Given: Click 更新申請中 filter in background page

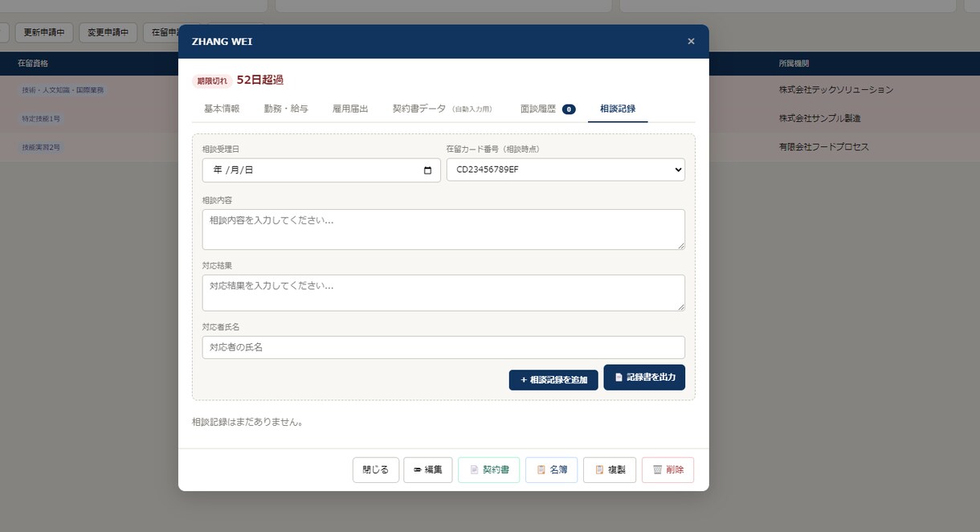Looking at the screenshot, I should point(44,32).
